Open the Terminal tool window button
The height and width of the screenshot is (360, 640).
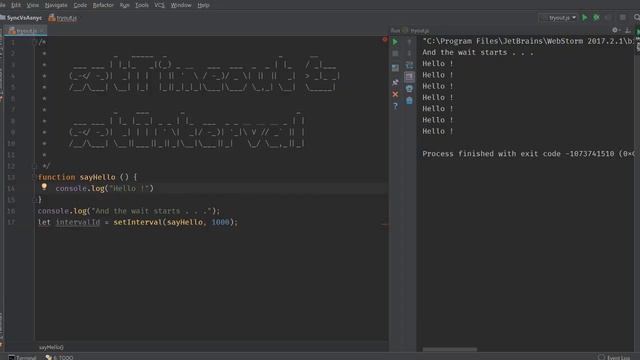[22, 357]
